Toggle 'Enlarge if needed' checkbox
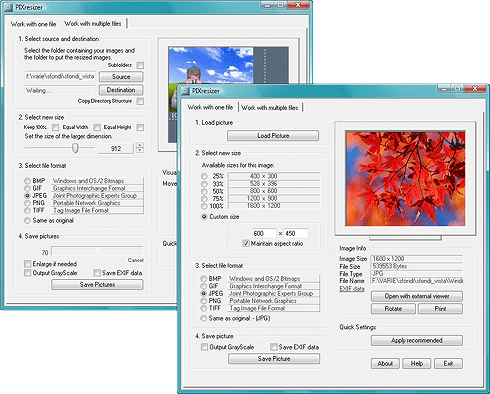Viewport: 490px width, 394px height. (x=27, y=264)
